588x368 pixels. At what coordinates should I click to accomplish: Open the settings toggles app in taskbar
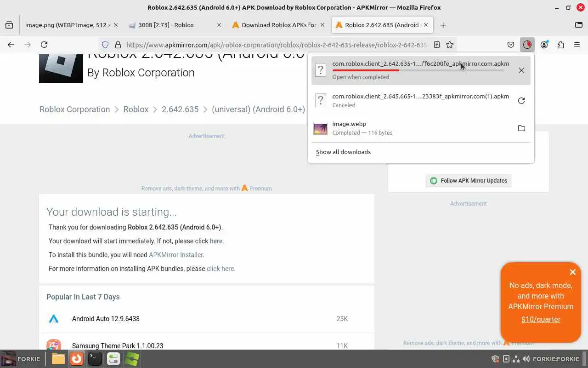point(113,359)
